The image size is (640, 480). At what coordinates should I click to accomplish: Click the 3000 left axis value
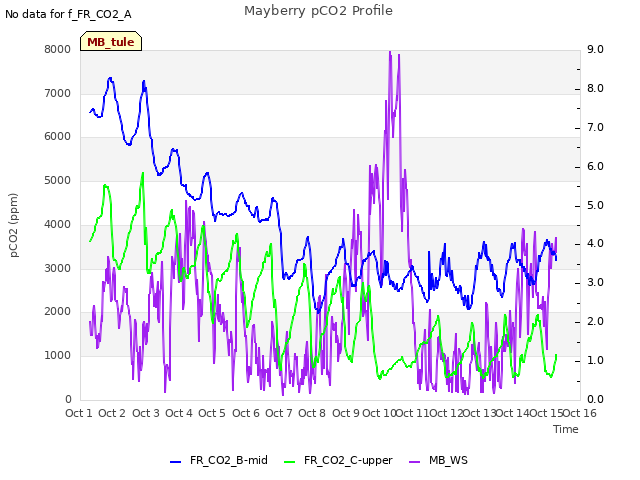[x=58, y=269]
